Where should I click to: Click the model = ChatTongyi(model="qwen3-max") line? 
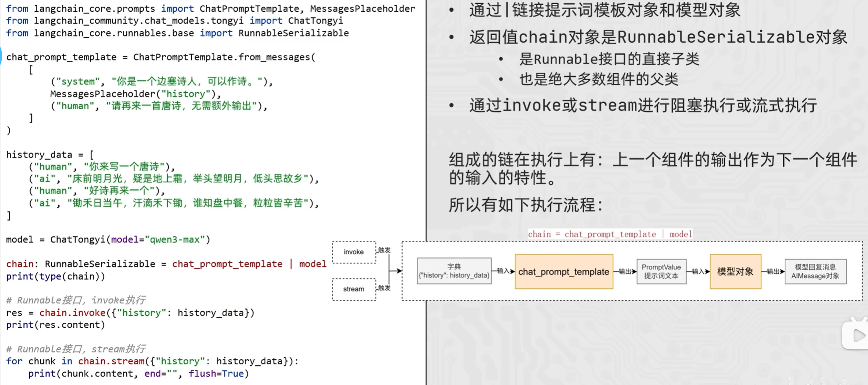click(x=108, y=240)
